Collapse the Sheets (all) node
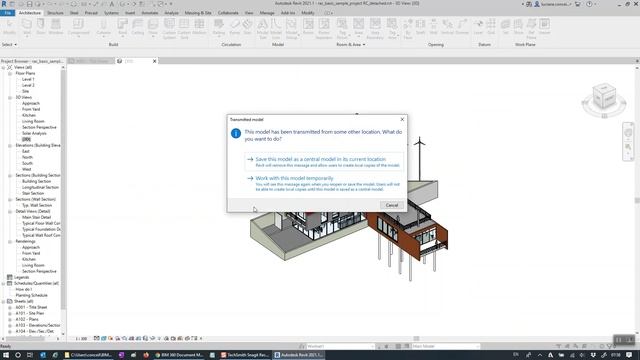Screen dimensions: 640x360 click(x=4, y=301)
